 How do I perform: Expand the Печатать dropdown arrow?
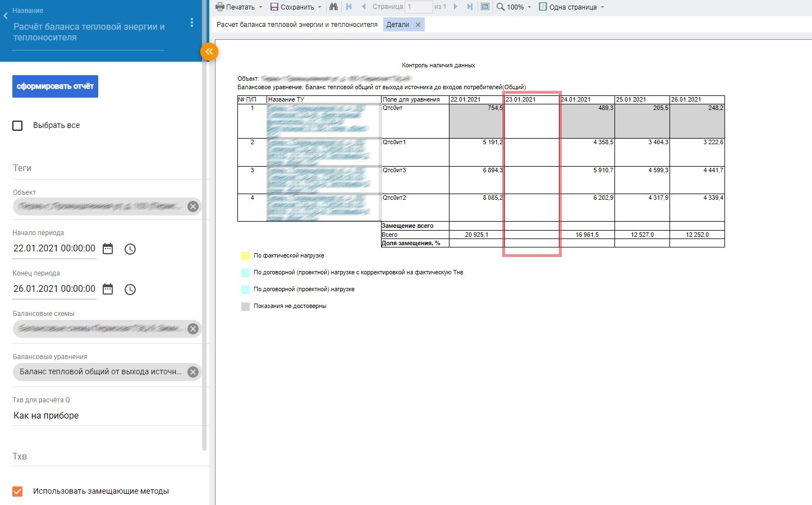tap(261, 7)
